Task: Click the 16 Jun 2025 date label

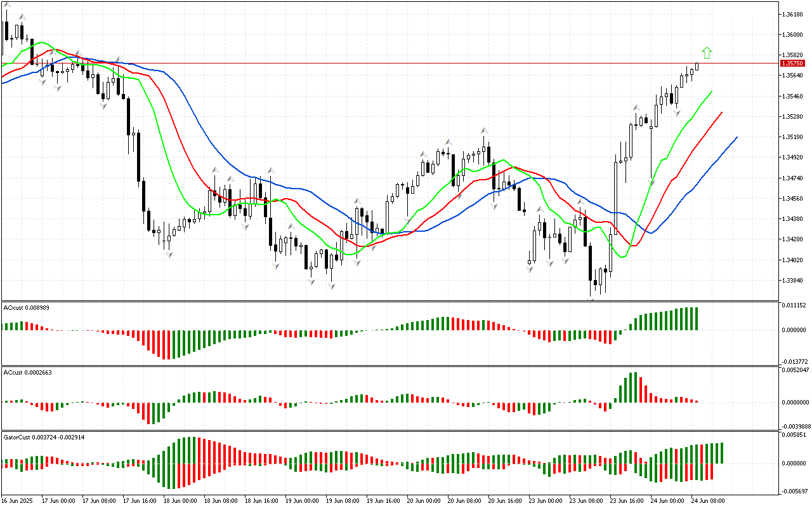Action: [18, 501]
